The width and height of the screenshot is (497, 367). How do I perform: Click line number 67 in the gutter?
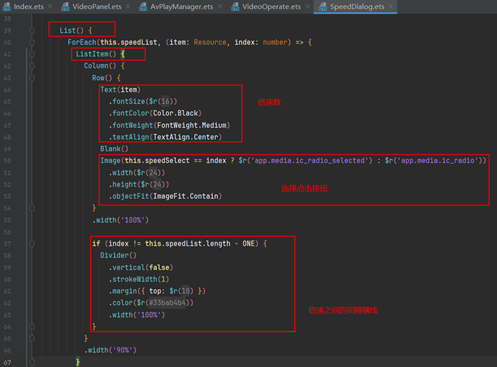point(7,362)
